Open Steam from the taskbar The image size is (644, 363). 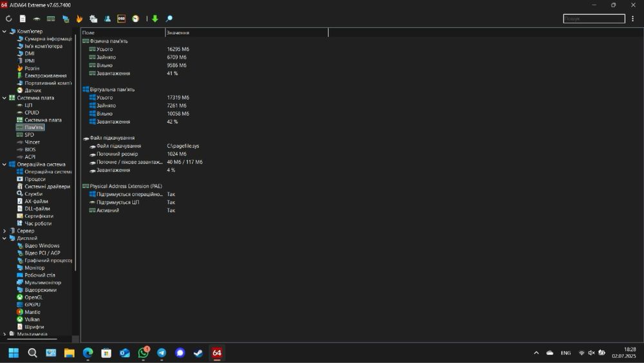[x=198, y=353]
